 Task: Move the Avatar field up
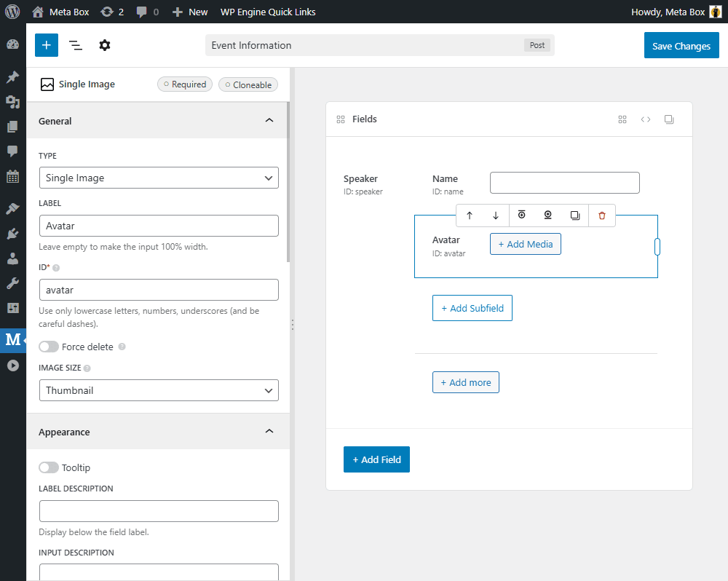point(470,216)
